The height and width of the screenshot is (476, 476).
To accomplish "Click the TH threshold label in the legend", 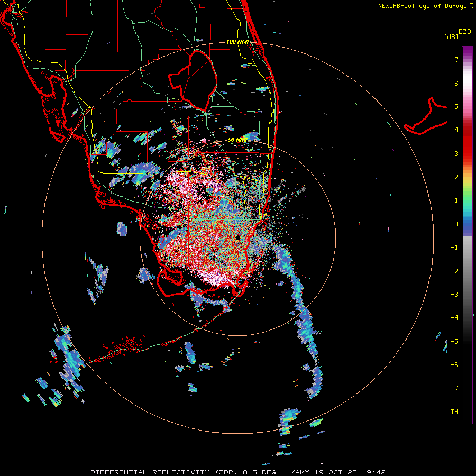I will pyautogui.click(x=454, y=412).
